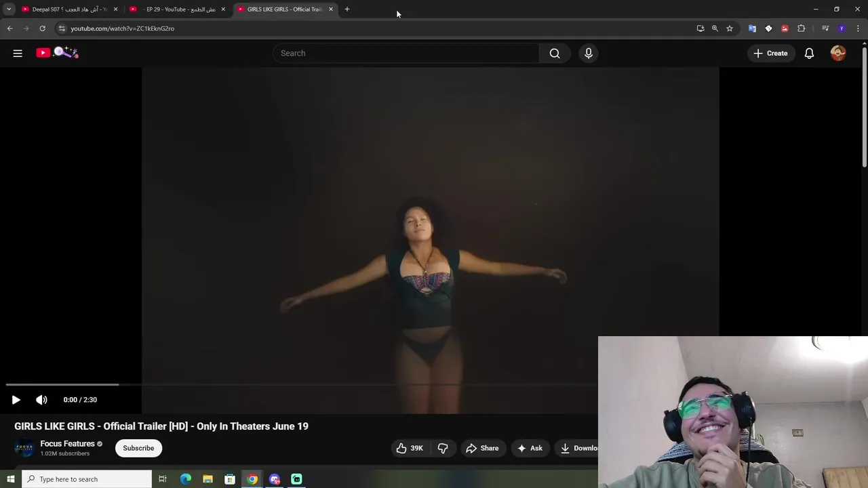Open File Explorer from taskbar

tap(208, 479)
